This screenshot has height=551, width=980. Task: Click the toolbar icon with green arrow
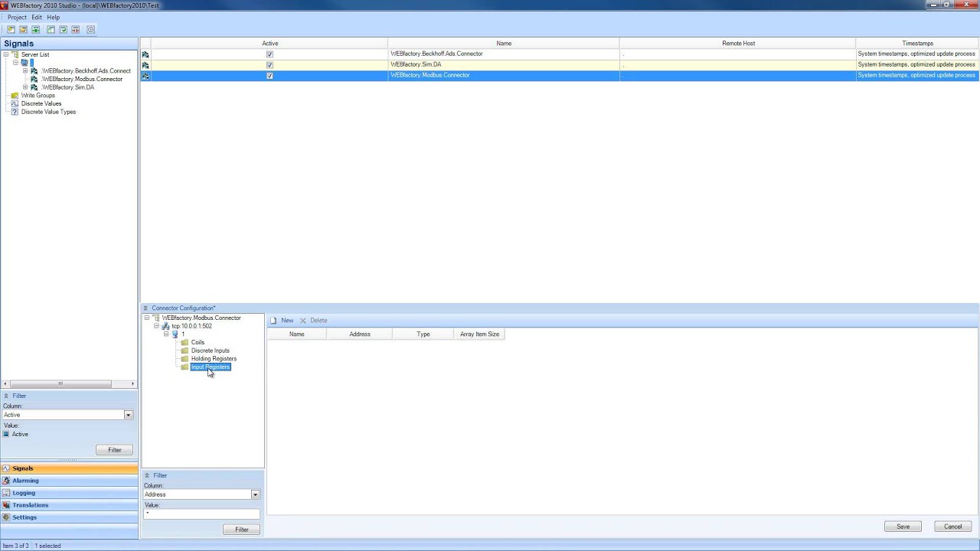[x=35, y=30]
